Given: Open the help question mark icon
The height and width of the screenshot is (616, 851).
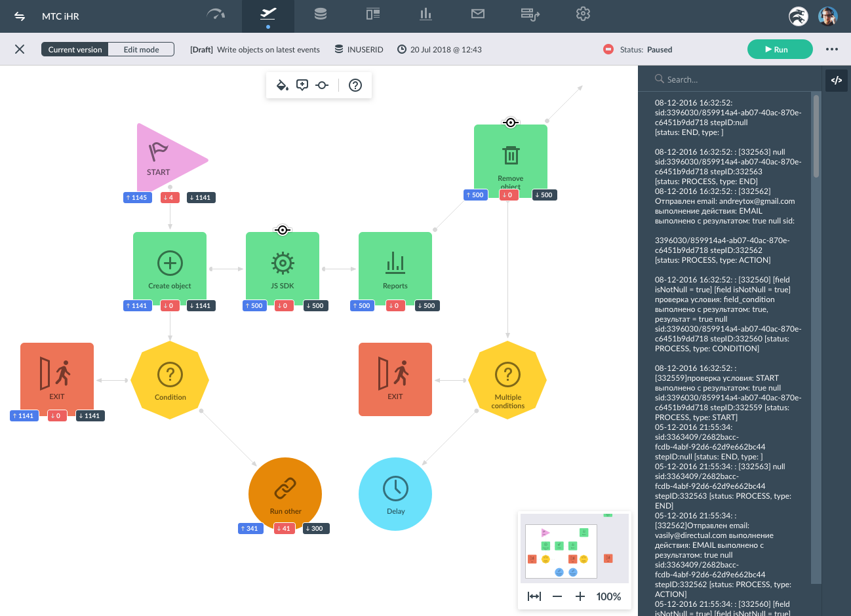Looking at the screenshot, I should click(355, 85).
